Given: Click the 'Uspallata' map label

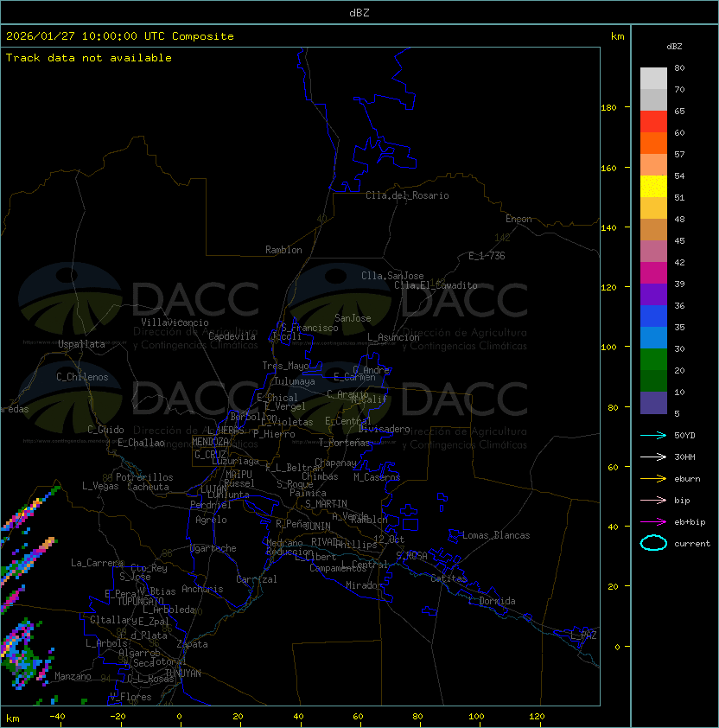Looking at the screenshot, I should [81, 344].
